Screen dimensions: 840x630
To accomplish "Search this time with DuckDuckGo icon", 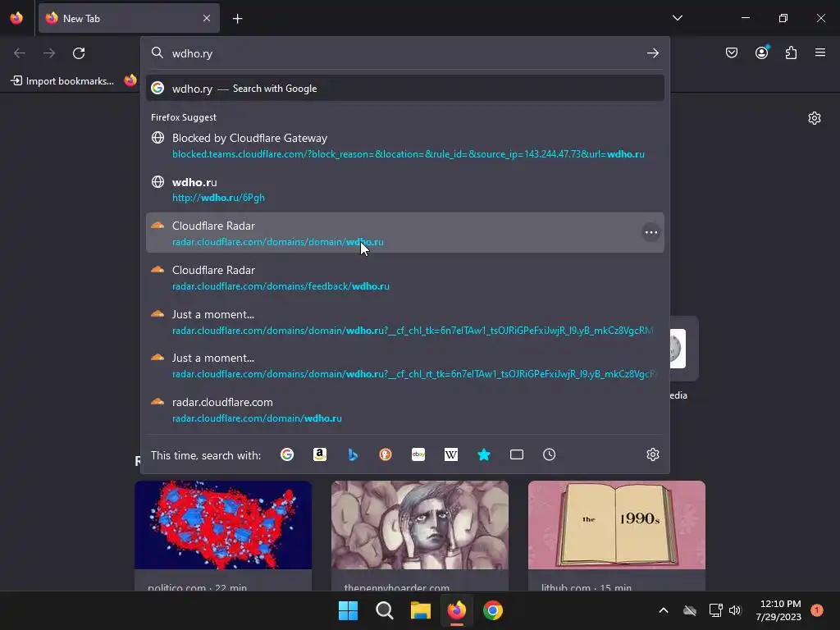I will tap(386, 454).
